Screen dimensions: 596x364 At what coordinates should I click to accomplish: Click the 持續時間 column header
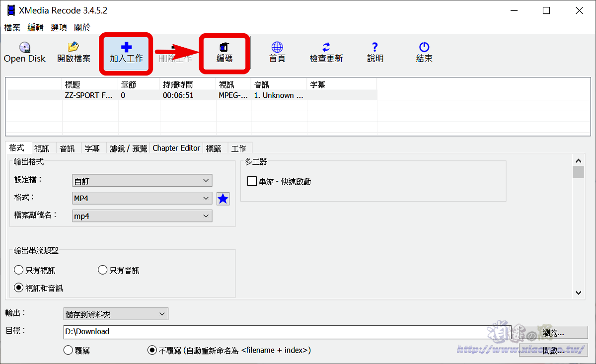(188, 85)
